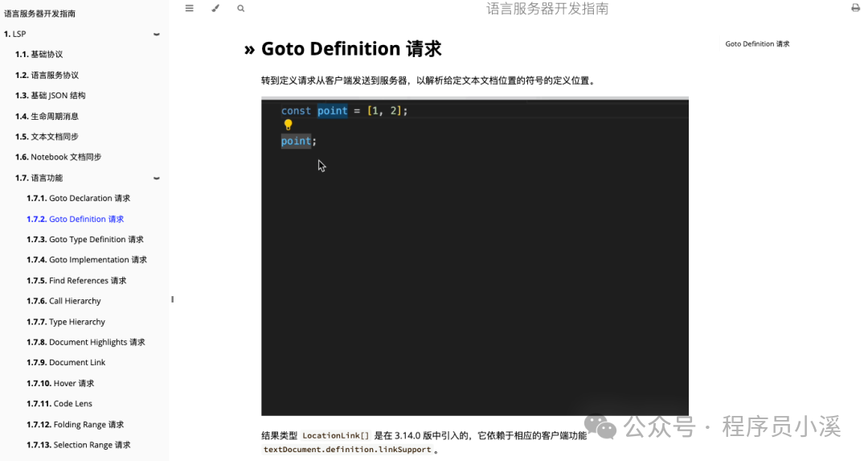The image size is (868, 461).
Task: Open 1.7.9. Document Link page
Action: point(66,362)
